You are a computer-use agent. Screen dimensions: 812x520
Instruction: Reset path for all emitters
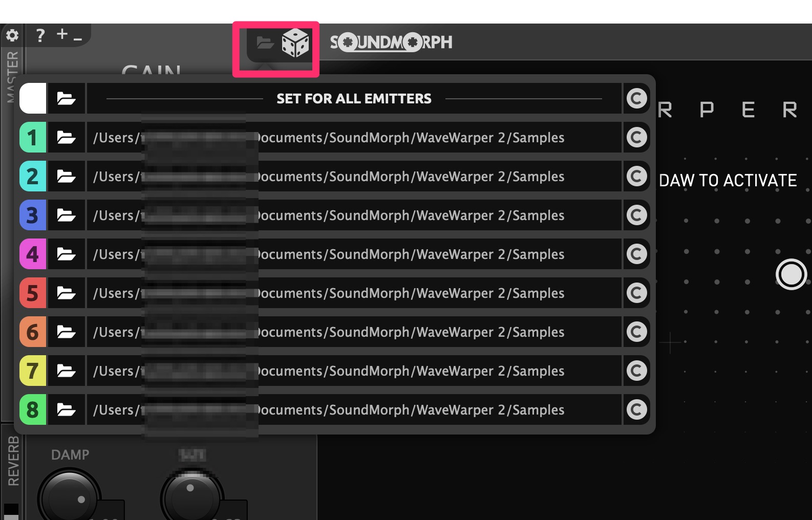[637, 99]
